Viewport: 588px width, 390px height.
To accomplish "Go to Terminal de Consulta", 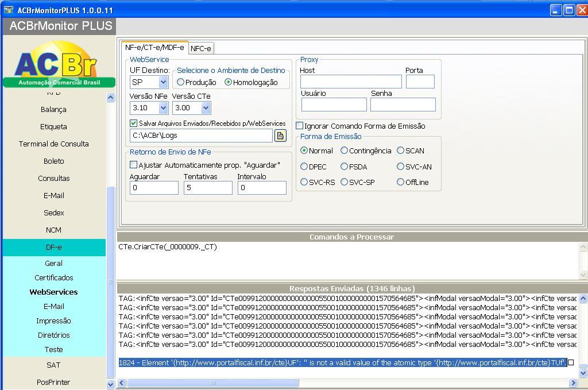I will pos(53,144).
